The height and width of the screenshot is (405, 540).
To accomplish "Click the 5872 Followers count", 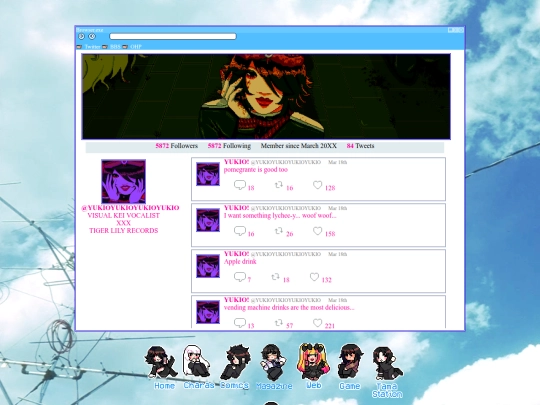I will [x=176, y=146].
